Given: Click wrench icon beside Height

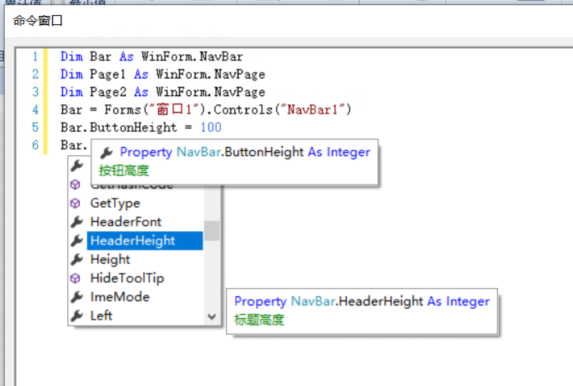Looking at the screenshot, I should 77,259.
